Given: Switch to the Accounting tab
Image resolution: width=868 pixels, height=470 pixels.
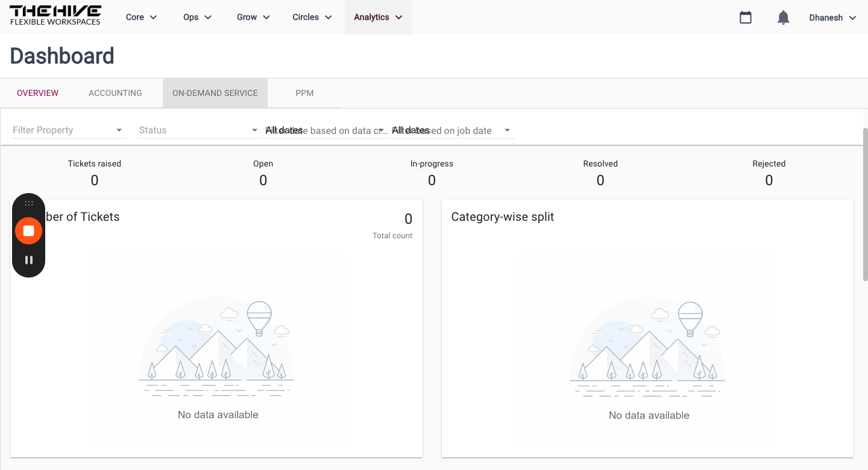Looking at the screenshot, I should [x=115, y=93].
